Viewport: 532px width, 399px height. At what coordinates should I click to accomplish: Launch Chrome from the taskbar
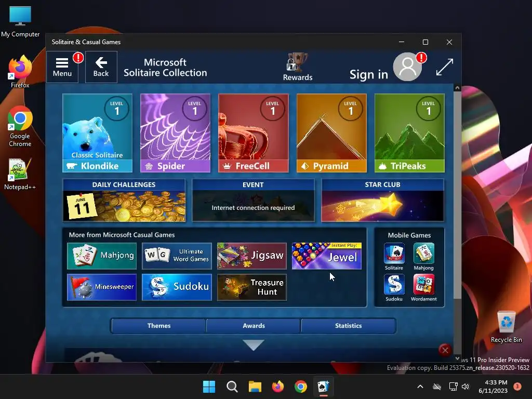coord(301,387)
